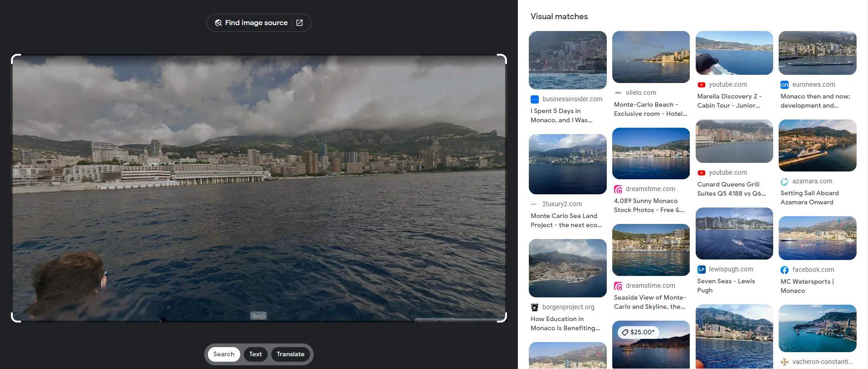Click the euronews.com site icon
This screenshot has height=369, width=868.
785,85
